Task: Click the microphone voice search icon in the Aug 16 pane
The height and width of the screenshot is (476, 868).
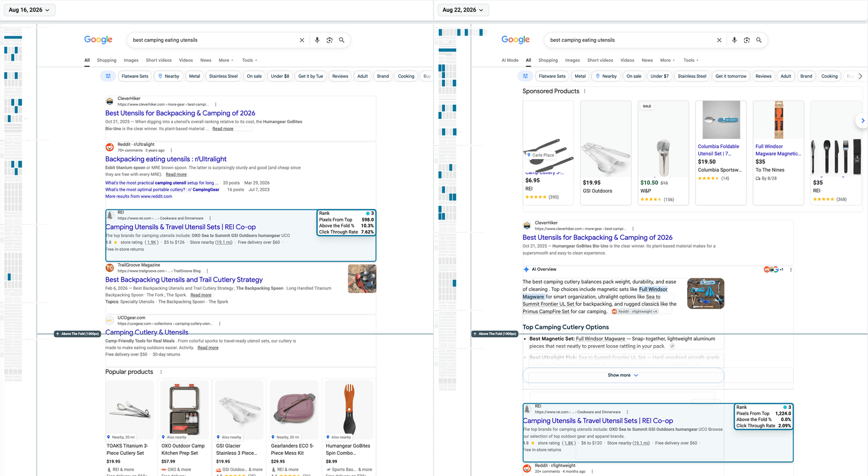Action: point(317,40)
